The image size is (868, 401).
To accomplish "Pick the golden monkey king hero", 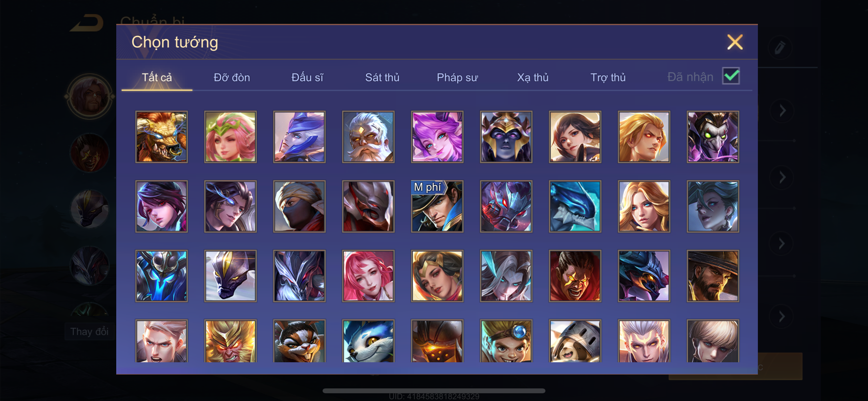I will tap(231, 341).
